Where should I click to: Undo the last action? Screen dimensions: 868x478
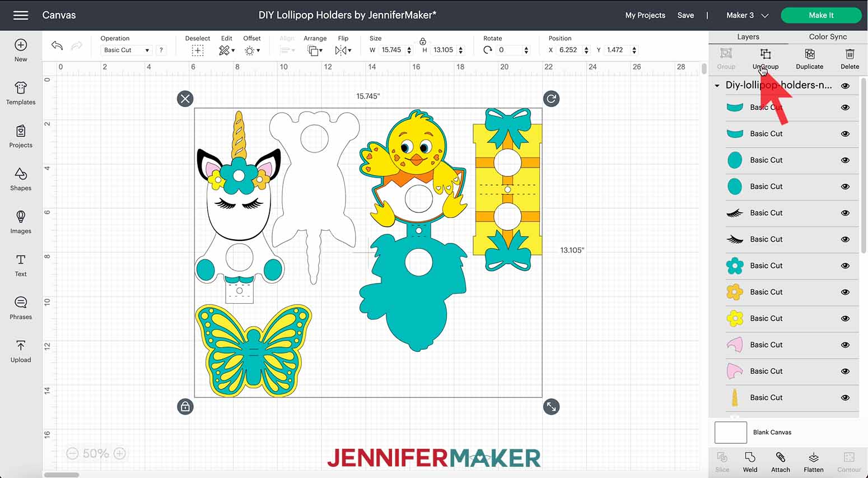click(x=57, y=45)
